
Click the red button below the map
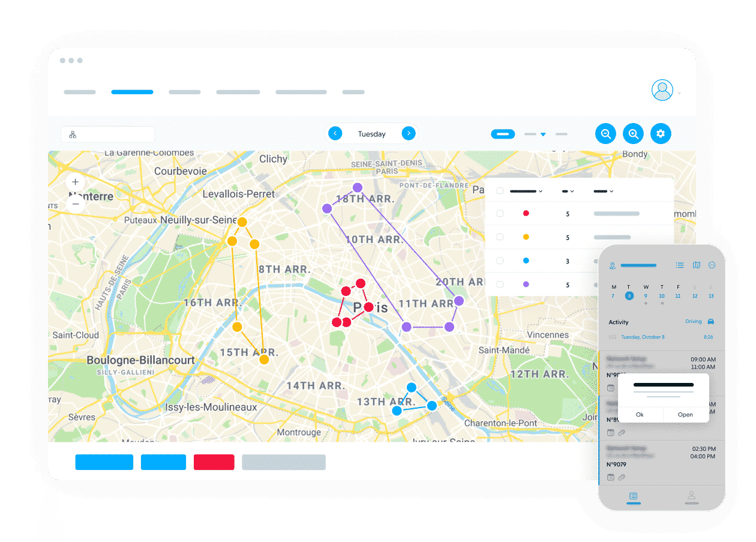click(214, 462)
